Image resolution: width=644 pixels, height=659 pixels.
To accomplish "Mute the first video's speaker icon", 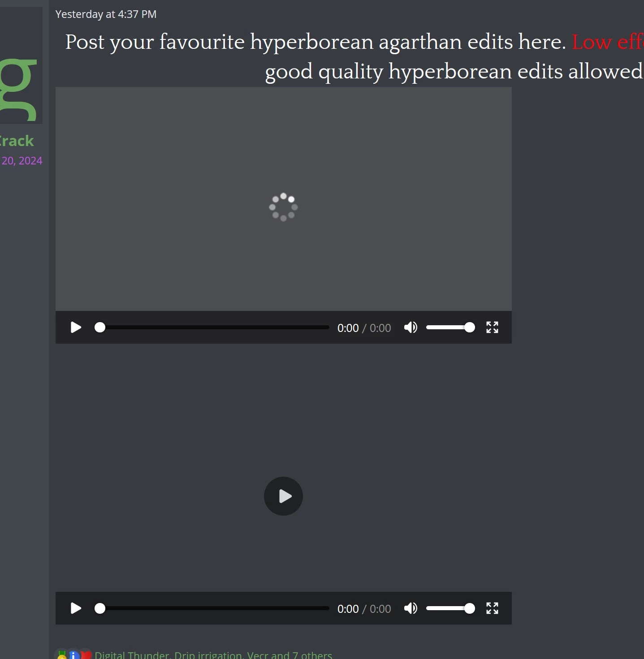I will pyautogui.click(x=411, y=327).
